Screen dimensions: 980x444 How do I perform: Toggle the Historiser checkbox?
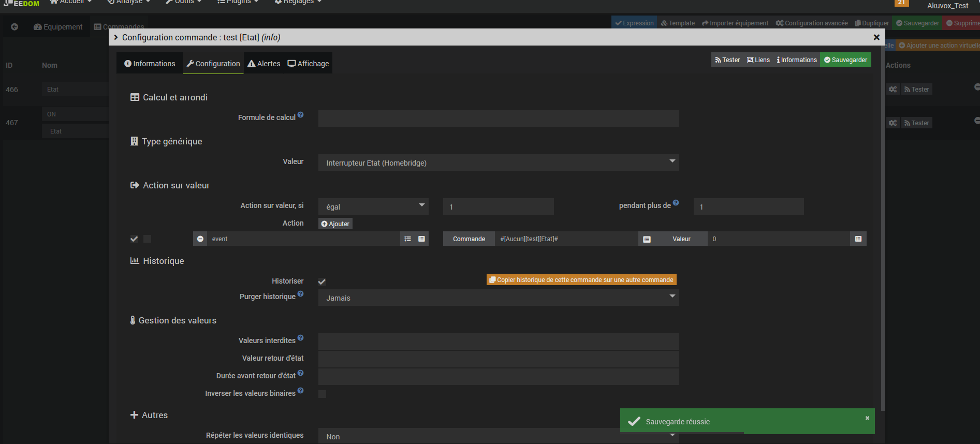coord(322,282)
